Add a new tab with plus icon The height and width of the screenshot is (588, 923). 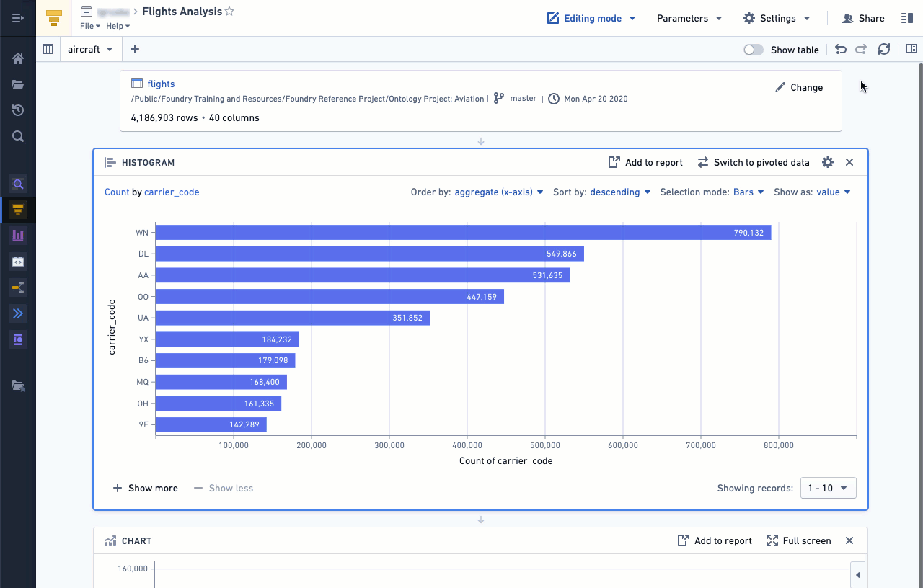coord(134,49)
